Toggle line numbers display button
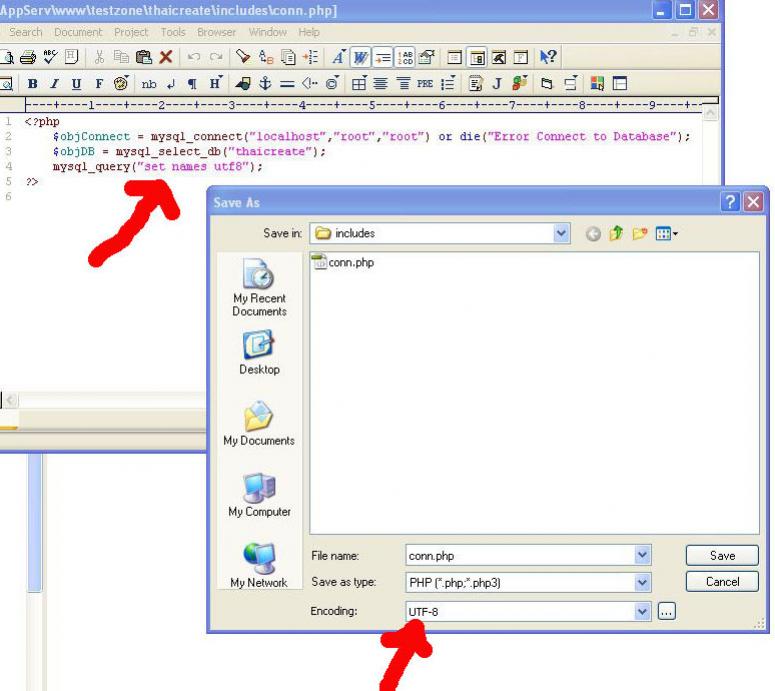This screenshot has width=775, height=691. (x=405, y=57)
